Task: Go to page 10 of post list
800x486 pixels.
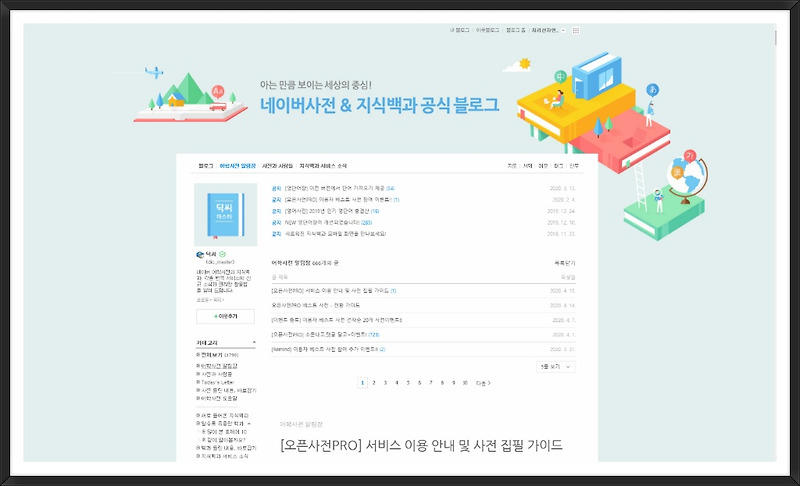Action: pyautogui.click(x=465, y=383)
